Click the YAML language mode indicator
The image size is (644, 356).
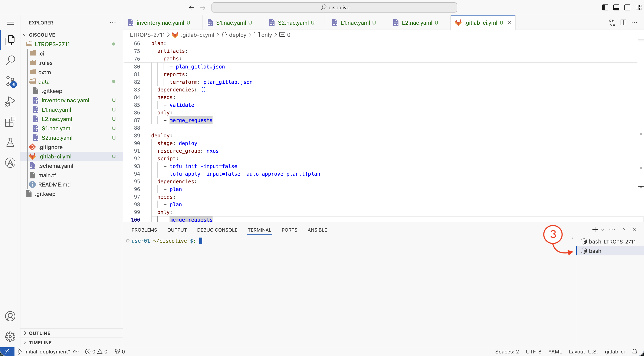[x=555, y=352]
